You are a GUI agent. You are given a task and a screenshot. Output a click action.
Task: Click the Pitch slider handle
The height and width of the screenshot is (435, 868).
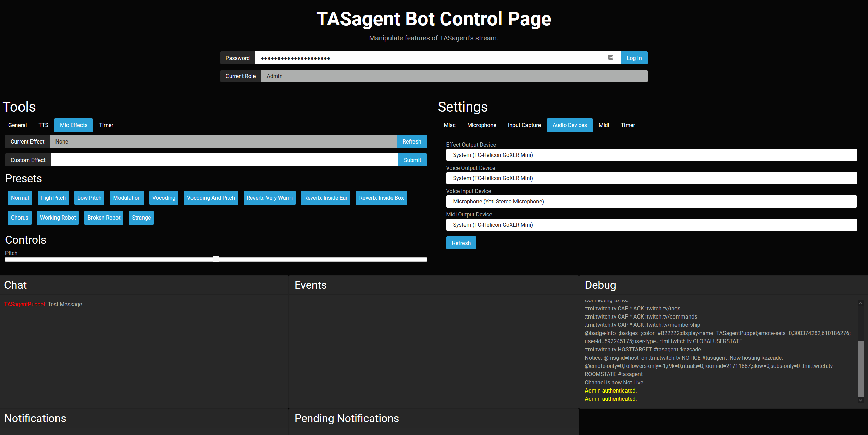(x=216, y=259)
